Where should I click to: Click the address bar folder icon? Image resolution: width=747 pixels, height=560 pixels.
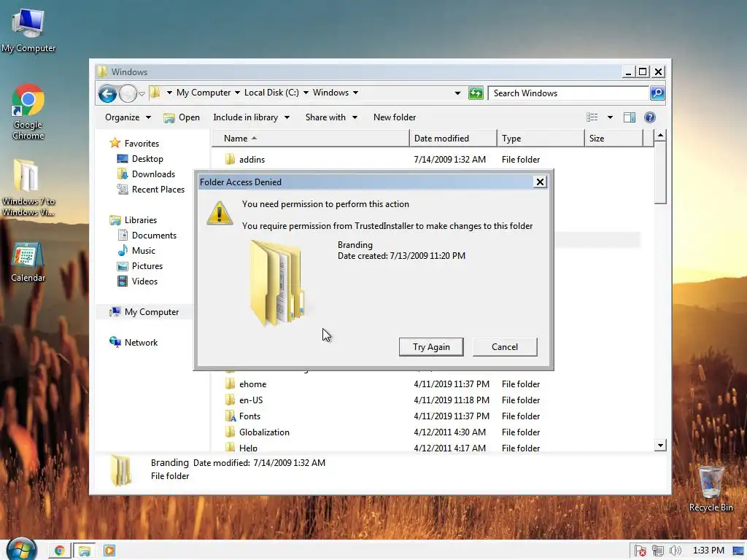coord(155,93)
